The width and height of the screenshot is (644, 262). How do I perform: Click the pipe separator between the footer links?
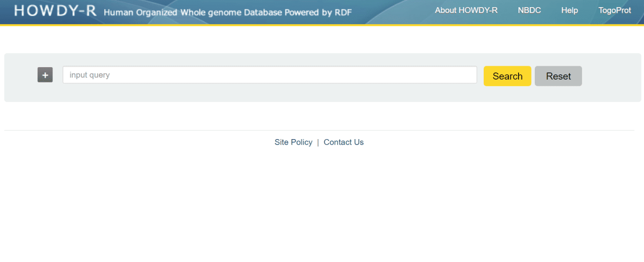(318, 142)
